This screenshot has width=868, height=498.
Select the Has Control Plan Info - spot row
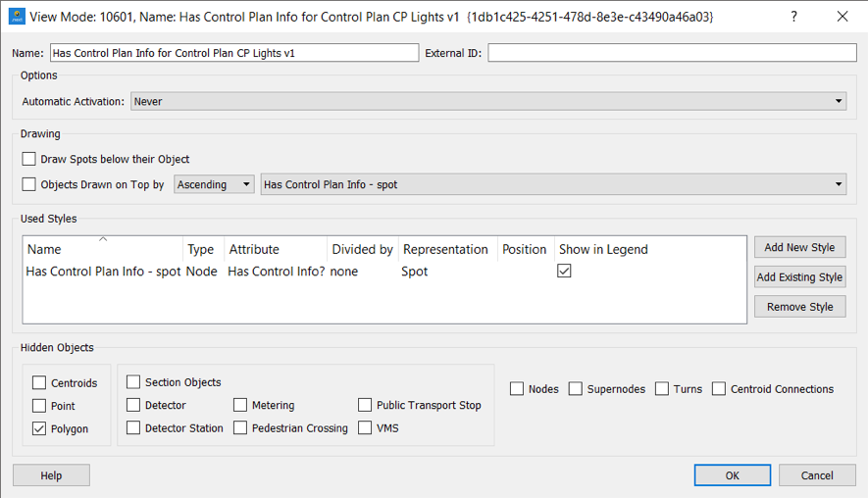[x=384, y=272]
